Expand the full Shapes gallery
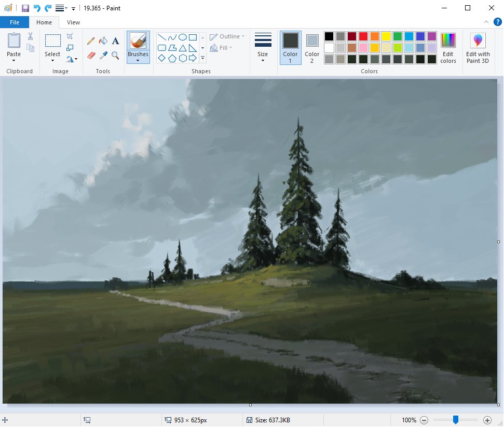Viewport: 504px width, 427px height. pos(202,58)
